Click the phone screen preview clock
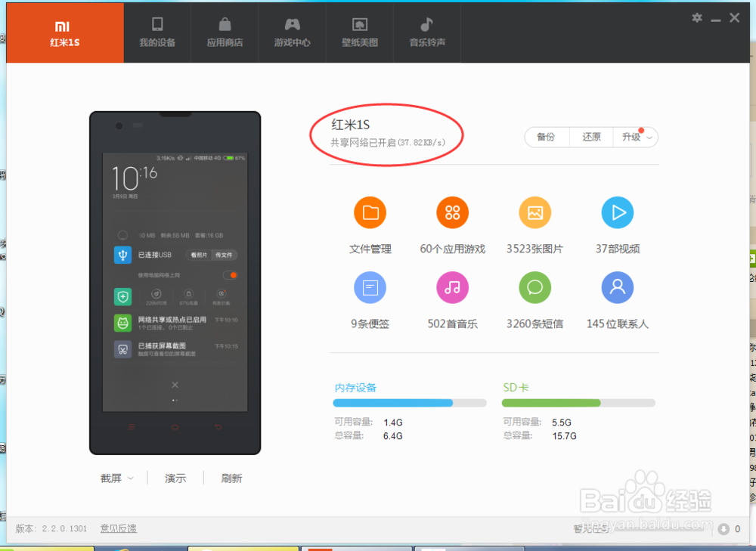Screen dimensions: 756x551 click(135, 178)
